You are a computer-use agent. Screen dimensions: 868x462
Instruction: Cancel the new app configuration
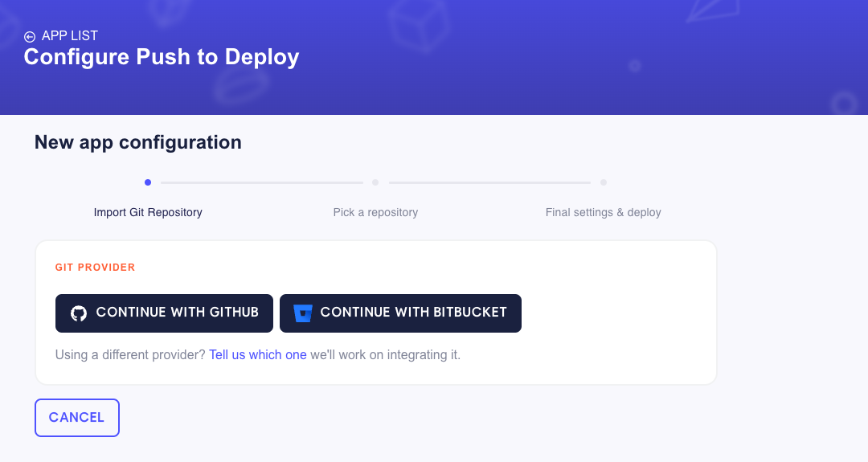(77, 418)
